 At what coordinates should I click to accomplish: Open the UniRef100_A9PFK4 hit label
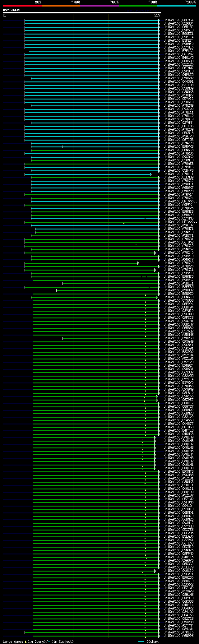178,205
